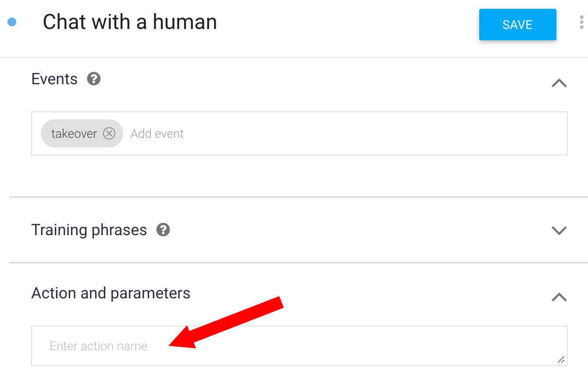The image size is (588, 373).
Task: Edit the intent name Chat with a human
Action: tap(130, 22)
